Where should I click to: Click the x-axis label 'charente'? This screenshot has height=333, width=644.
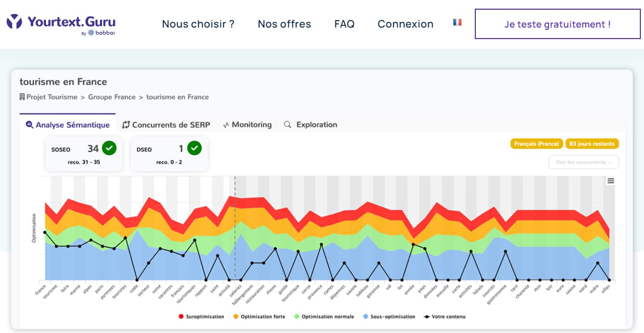(523, 292)
